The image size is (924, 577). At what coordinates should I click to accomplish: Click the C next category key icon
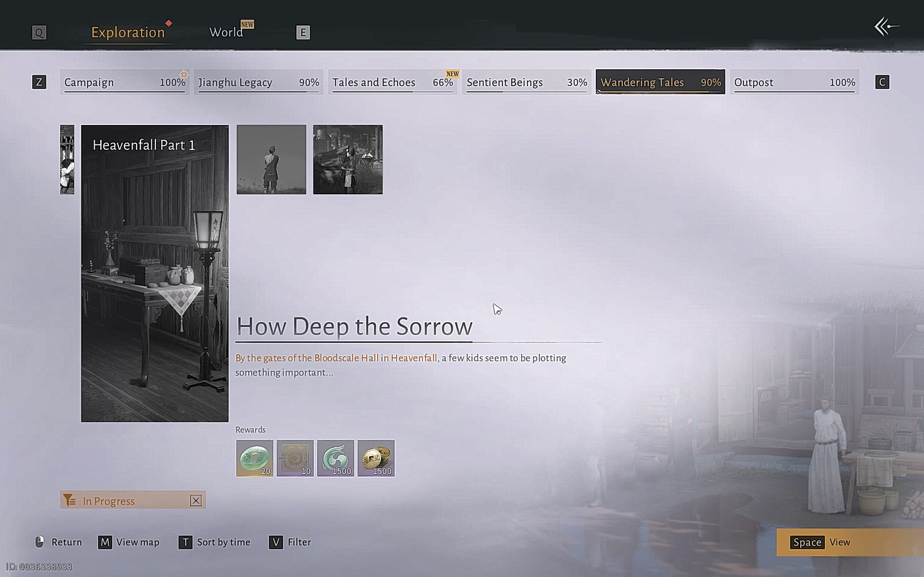[882, 82]
